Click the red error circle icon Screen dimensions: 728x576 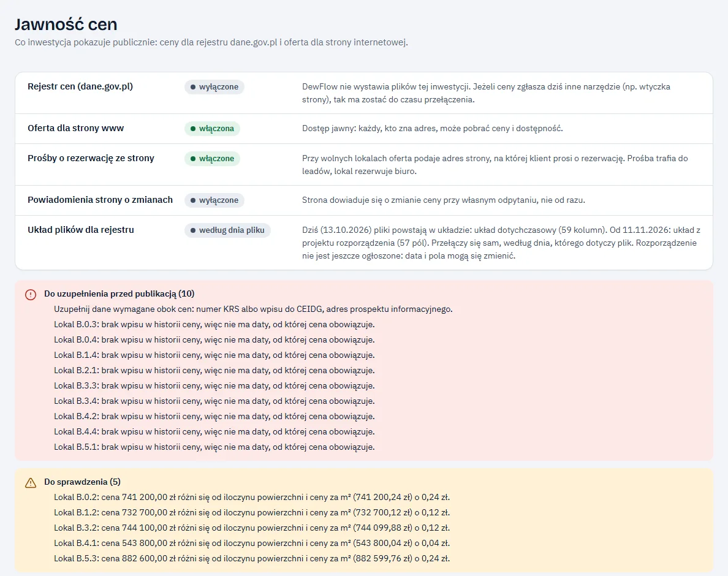click(x=31, y=295)
